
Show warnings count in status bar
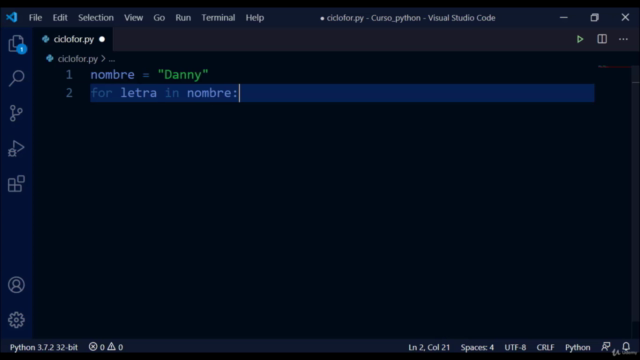pos(115,347)
